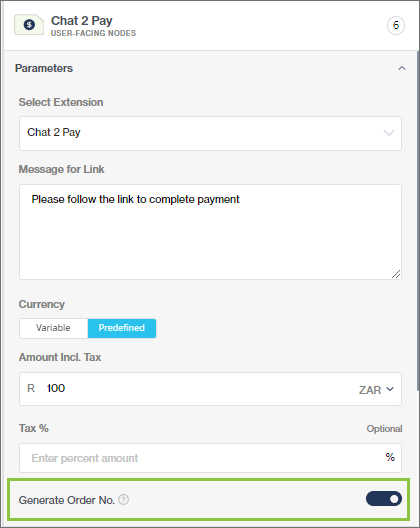The image size is (420, 528).
Task: Click the node number 6 badge
Action: 396,25
